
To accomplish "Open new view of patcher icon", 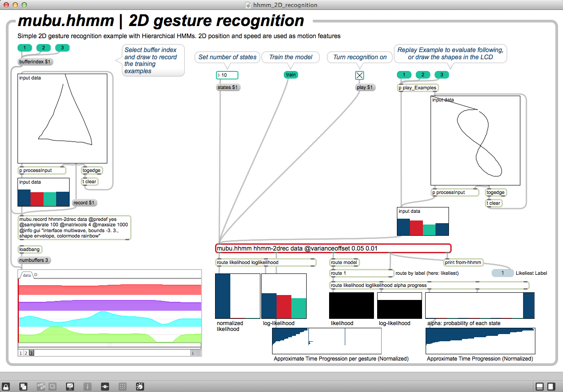I will (x=23, y=386).
